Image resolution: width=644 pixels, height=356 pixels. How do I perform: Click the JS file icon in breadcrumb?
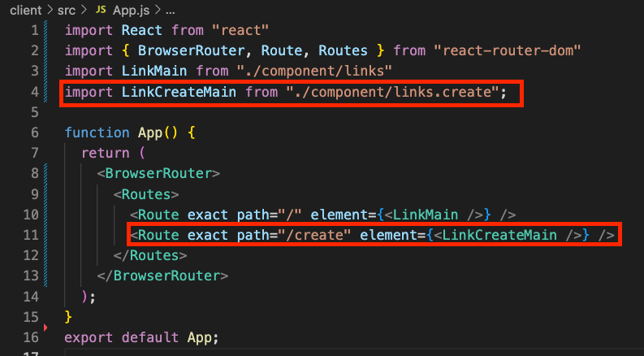tap(101, 10)
